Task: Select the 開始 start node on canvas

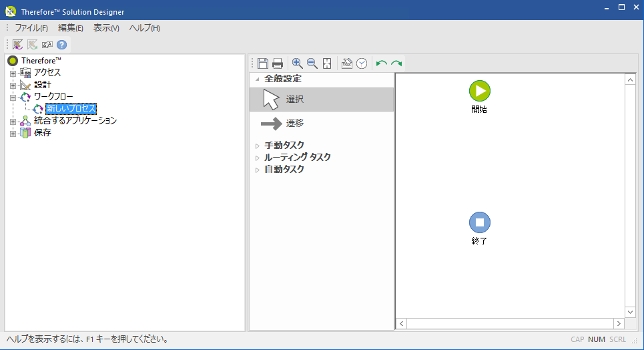Action: [480, 91]
